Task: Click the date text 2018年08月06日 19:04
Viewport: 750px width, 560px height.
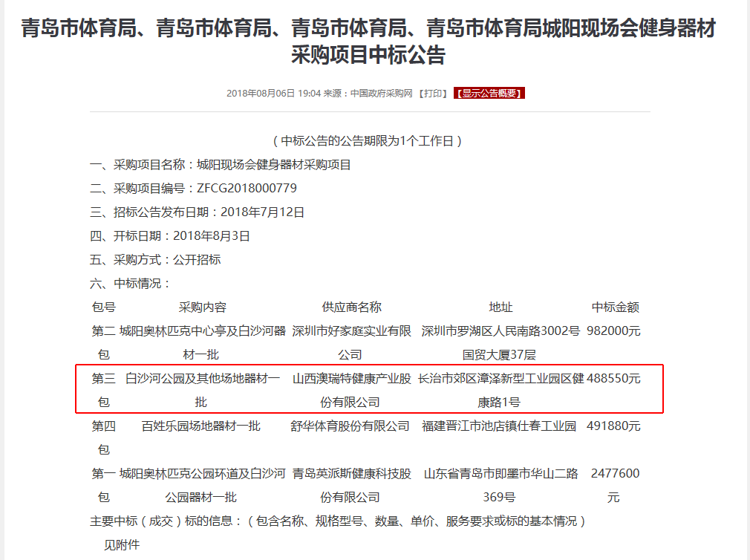Action: [273, 94]
